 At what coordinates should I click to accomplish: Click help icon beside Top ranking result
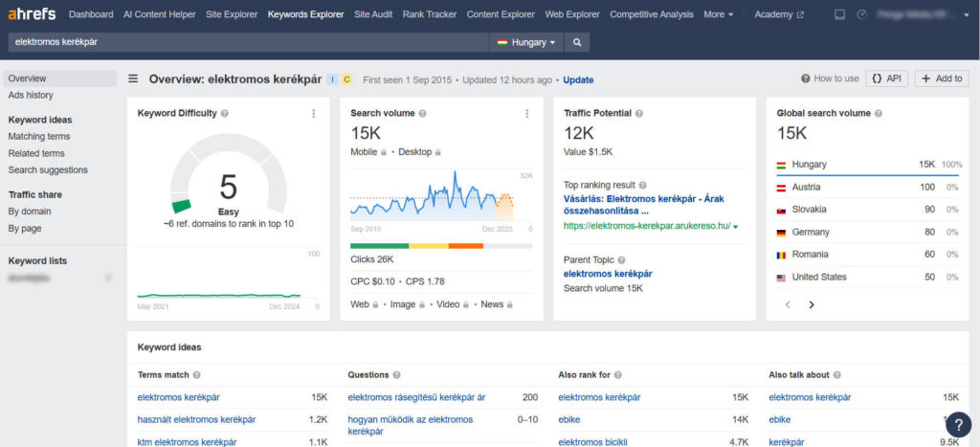[x=642, y=186]
